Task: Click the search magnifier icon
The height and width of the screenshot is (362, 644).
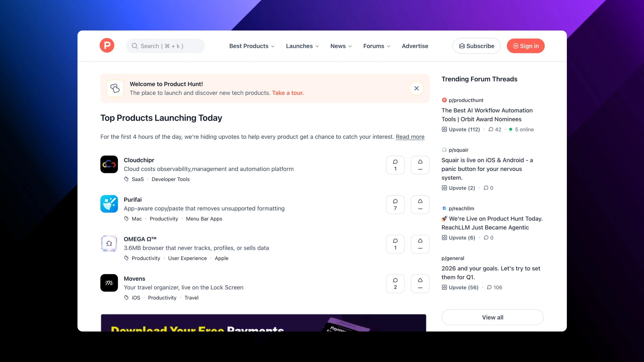Action: [135, 46]
